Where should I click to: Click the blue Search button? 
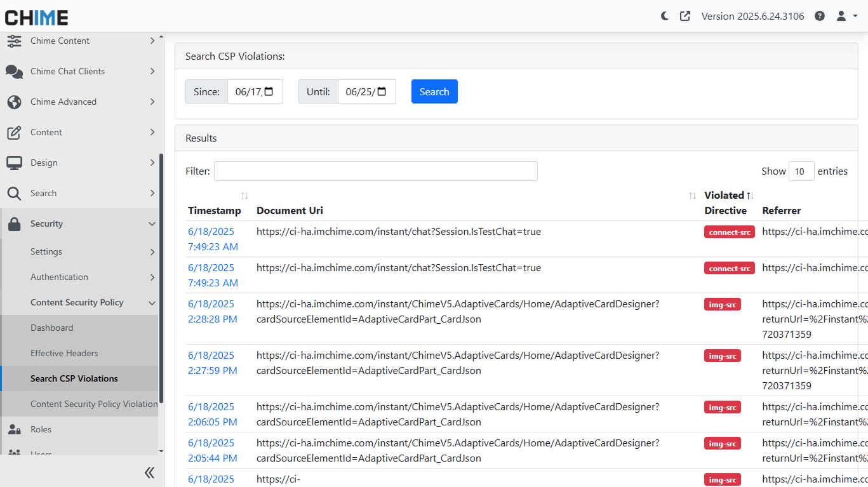click(434, 91)
